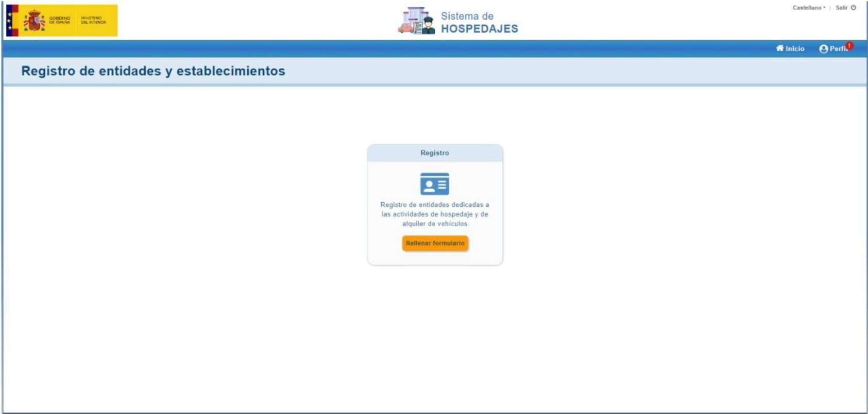Image resolution: width=868 pixels, height=414 pixels.
Task: Click the Ministerio del Interior logo text
Action: click(93, 20)
